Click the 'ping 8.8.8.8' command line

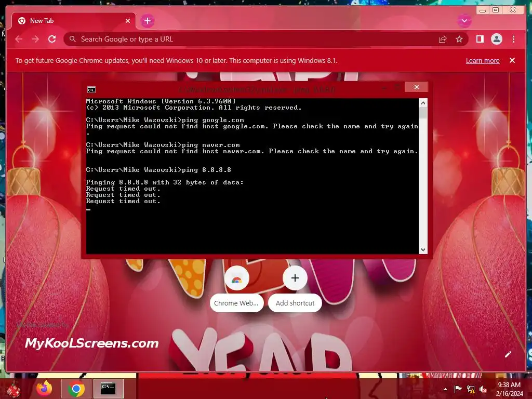[x=158, y=170]
